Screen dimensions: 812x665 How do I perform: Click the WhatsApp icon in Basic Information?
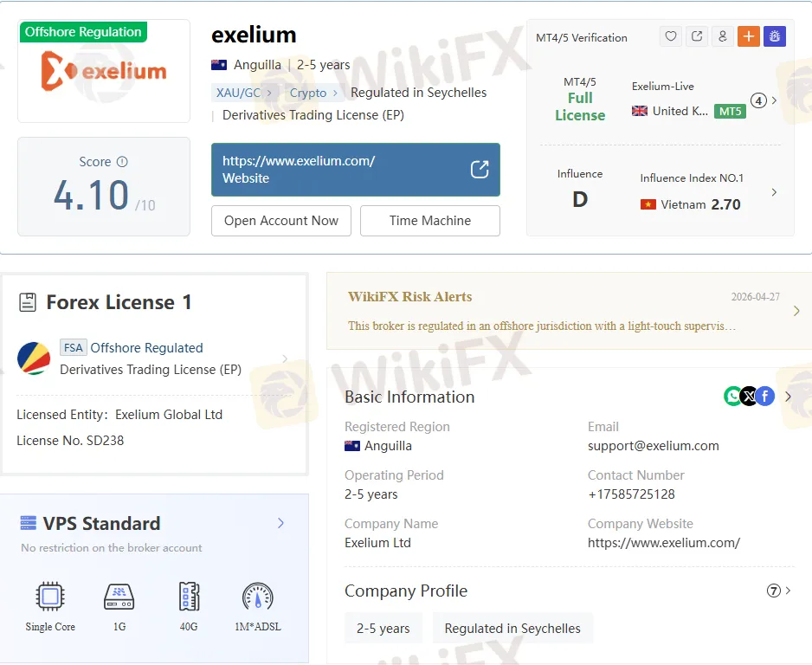[x=732, y=397]
